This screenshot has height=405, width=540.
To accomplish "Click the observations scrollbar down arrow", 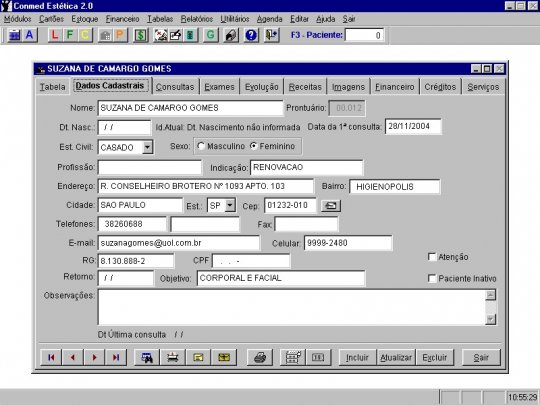I will point(490,319).
